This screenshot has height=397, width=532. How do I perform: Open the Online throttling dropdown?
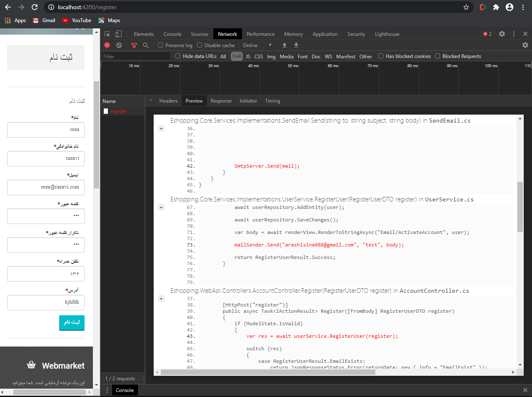(x=257, y=45)
